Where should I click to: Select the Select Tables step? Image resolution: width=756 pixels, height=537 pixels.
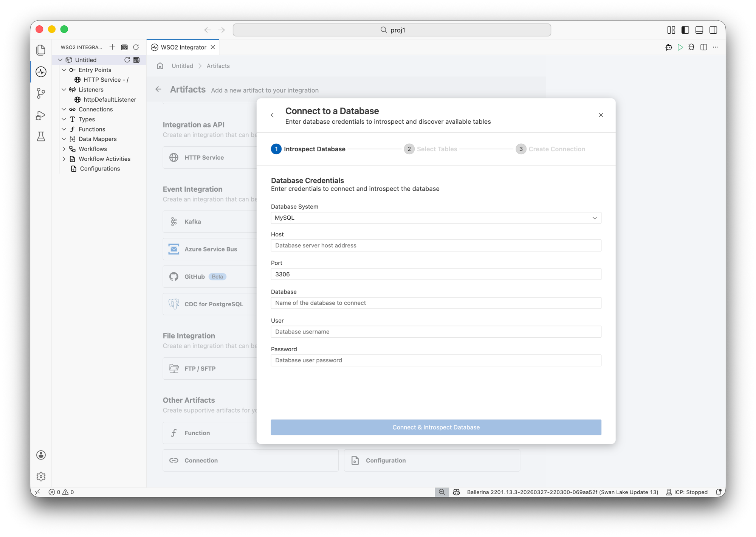pyautogui.click(x=431, y=149)
